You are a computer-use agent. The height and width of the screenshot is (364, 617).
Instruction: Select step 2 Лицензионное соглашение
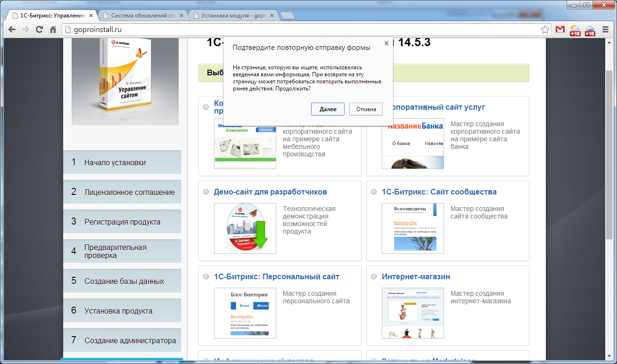tap(122, 192)
